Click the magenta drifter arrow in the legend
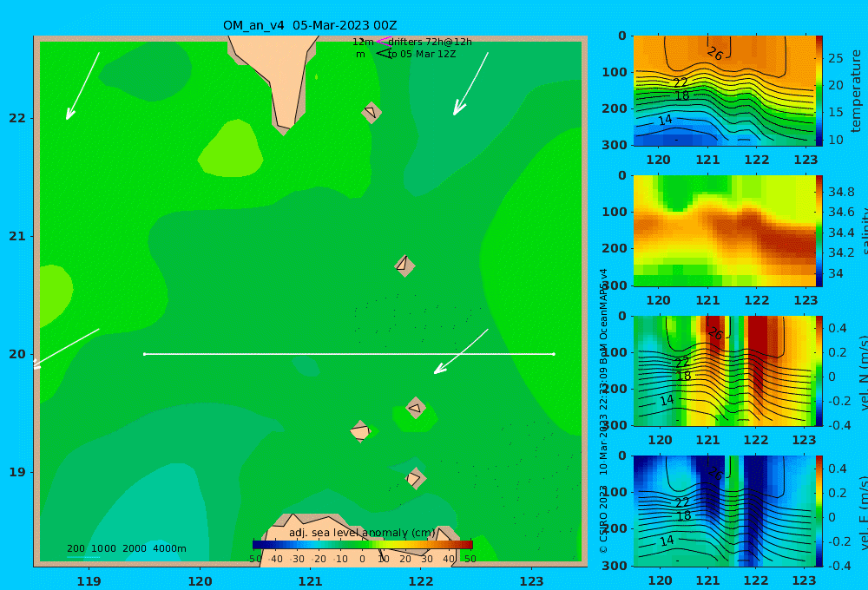This screenshot has width=868, height=590. 384,41
